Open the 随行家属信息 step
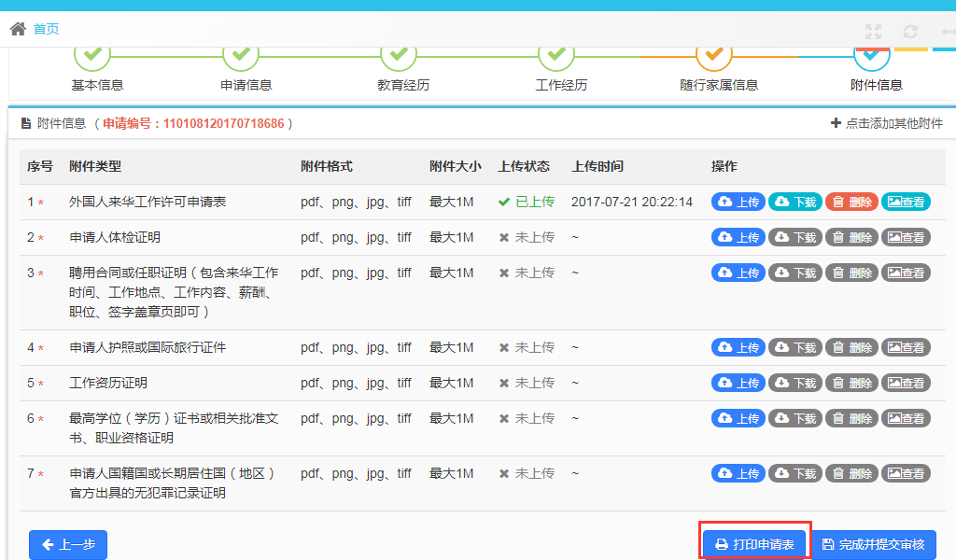Image resolution: width=956 pixels, height=560 pixels. [714, 55]
